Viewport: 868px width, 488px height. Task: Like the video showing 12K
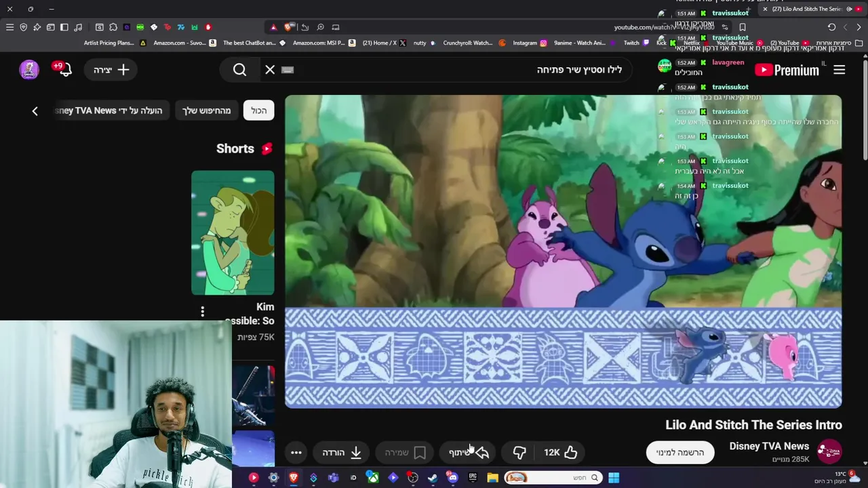[561, 452]
